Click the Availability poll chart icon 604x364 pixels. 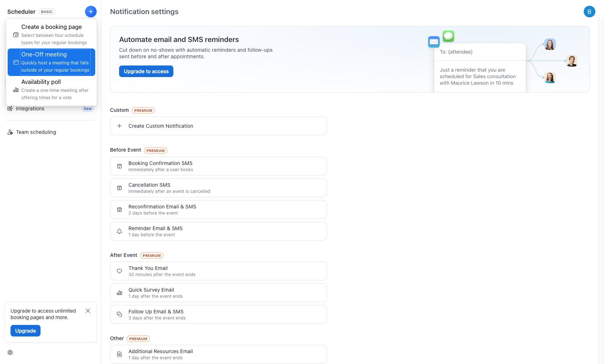(16, 90)
